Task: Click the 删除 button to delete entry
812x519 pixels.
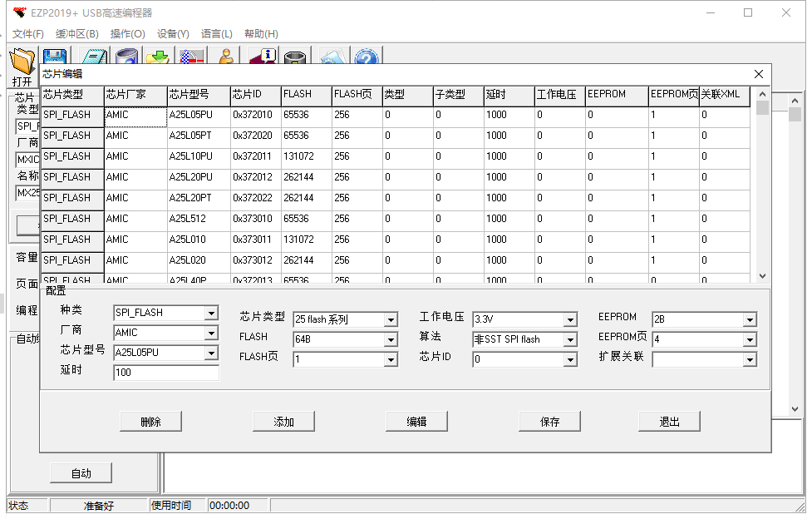Action: [150, 421]
